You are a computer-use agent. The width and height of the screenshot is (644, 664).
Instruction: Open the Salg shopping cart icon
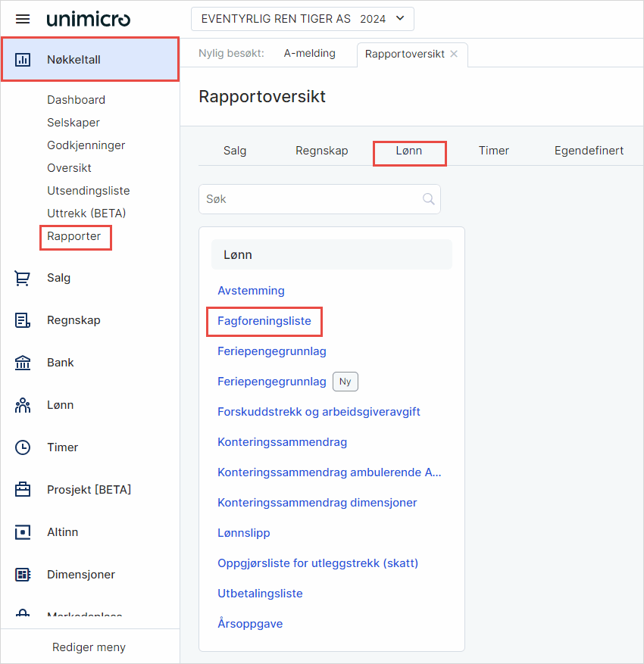(x=23, y=278)
